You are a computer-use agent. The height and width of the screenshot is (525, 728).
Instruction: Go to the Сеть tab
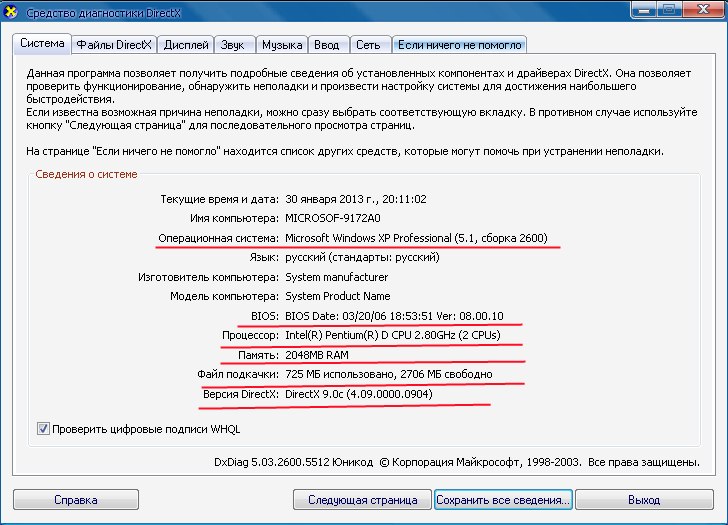pos(368,45)
